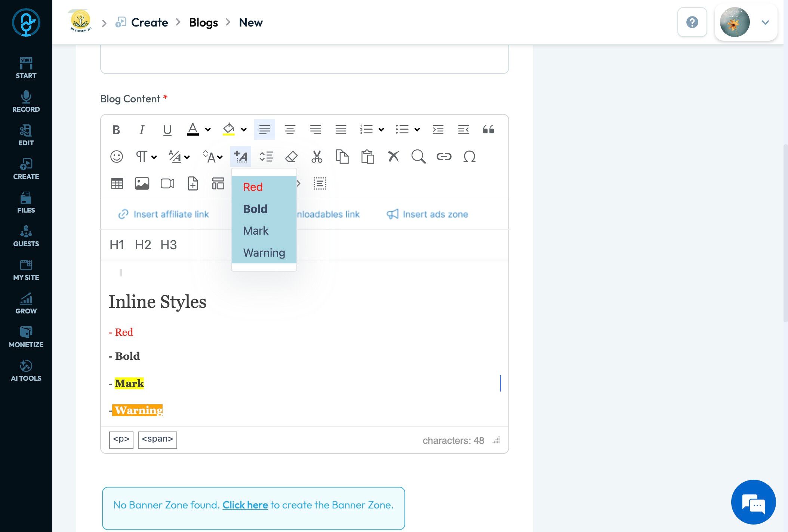
Task: Click the emoji smiley icon
Action: pos(117,157)
